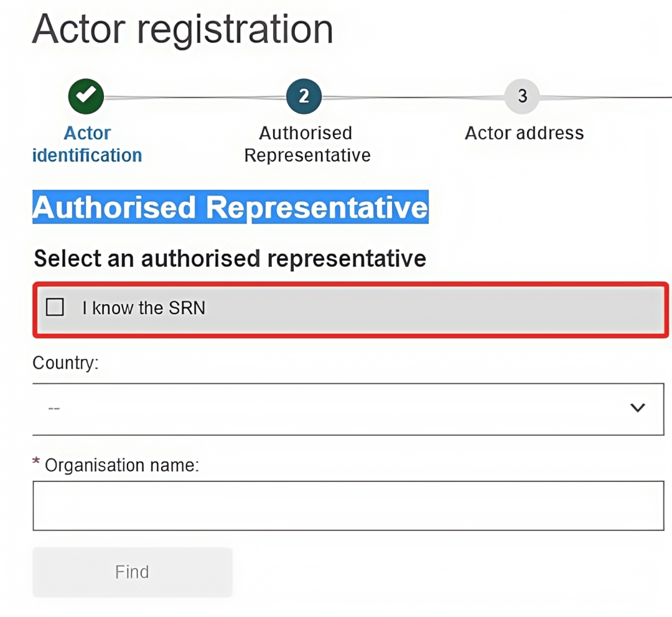The image size is (672, 617).
Task: Click the 'I know the SRN' label text
Action: point(144,308)
